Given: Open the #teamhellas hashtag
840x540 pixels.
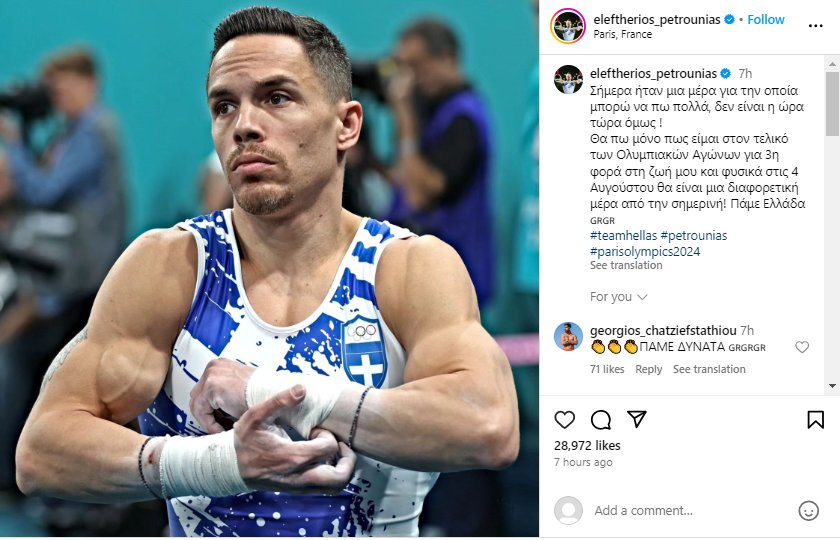Looking at the screenshot, I should point(623,236).
